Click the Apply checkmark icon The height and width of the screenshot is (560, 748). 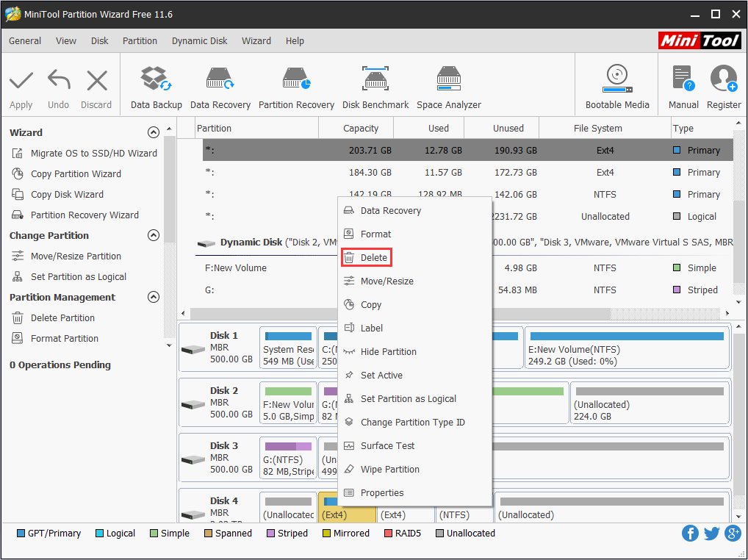point(21,80)
